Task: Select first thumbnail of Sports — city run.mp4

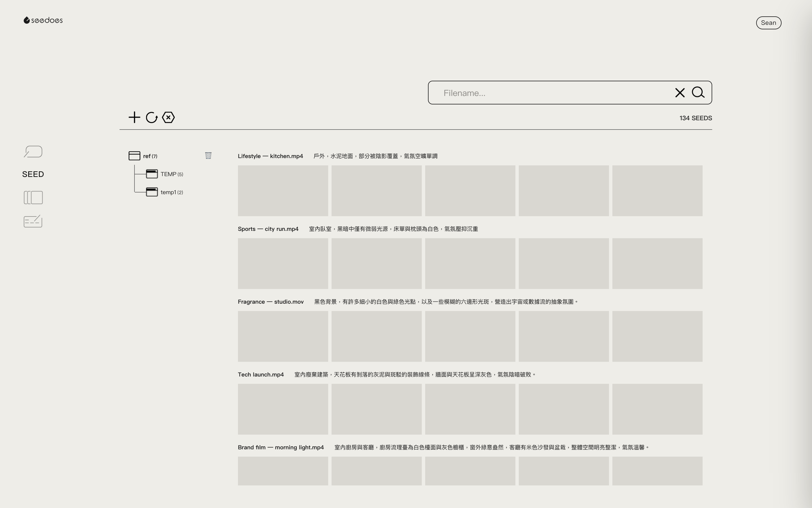Action: pyautogui.click(x=283, y=264)
